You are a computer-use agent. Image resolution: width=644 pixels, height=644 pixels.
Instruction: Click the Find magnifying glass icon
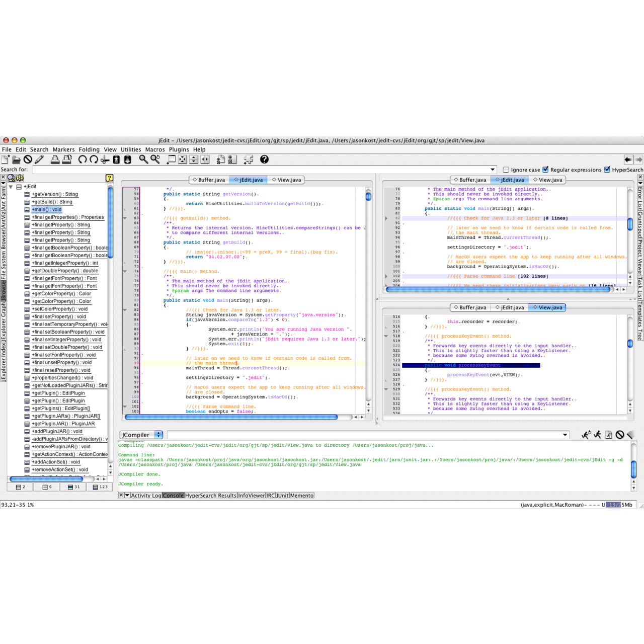tap(143, 159)
